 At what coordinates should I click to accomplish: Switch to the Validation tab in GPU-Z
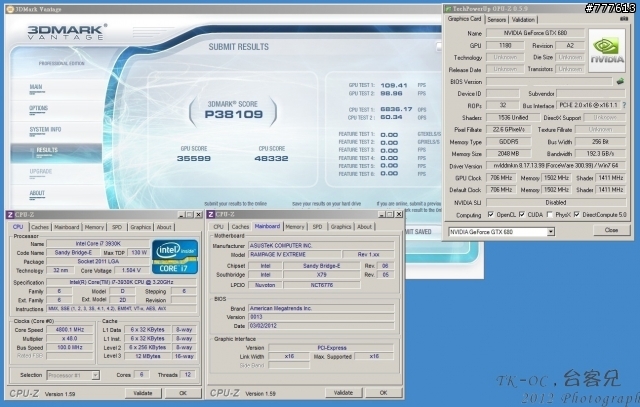point(523,20)
